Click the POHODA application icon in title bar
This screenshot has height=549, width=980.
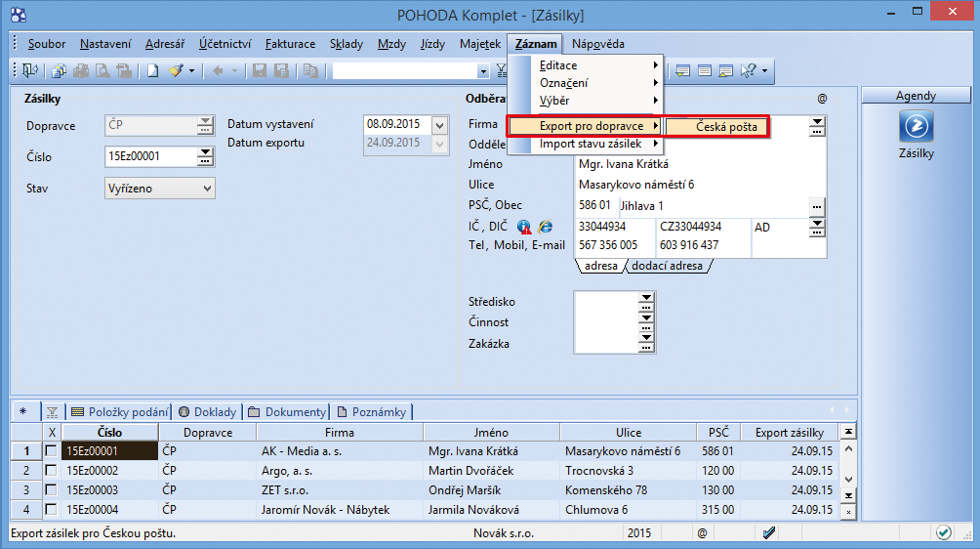tap(19, 14)
